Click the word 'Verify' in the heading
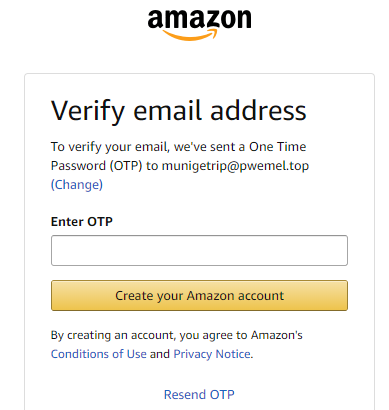The width and height of the screenshot is (389, 410). (x=88, y=112)
